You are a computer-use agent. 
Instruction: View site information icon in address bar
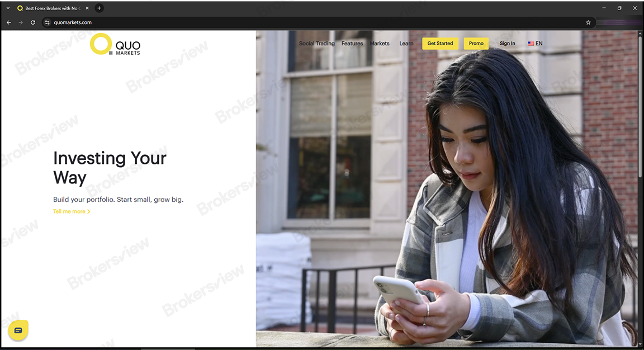(47, 22)
